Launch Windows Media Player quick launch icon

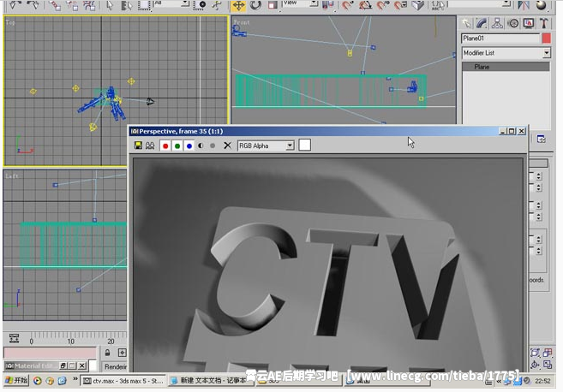[37, 381]
